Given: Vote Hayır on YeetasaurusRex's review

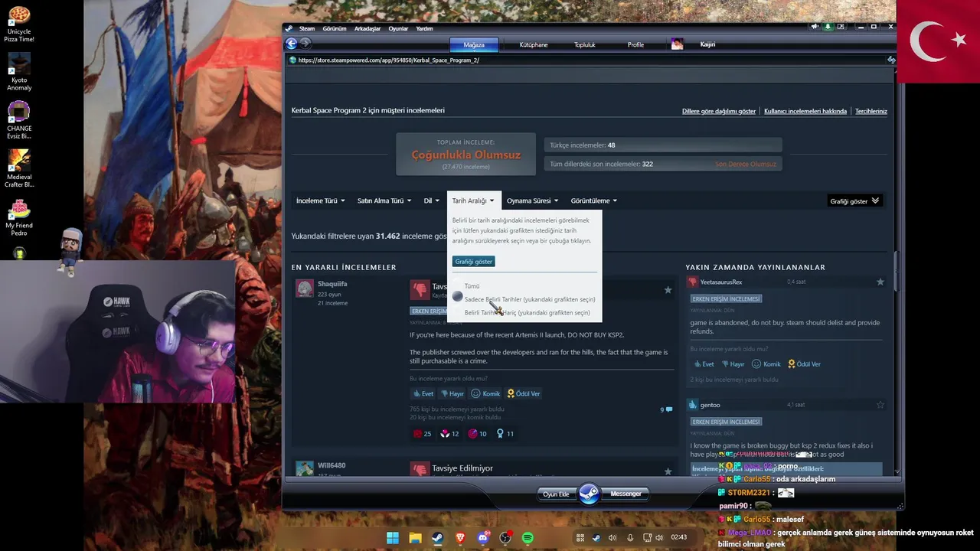Looking at the screenshot, I should [733, 364].
